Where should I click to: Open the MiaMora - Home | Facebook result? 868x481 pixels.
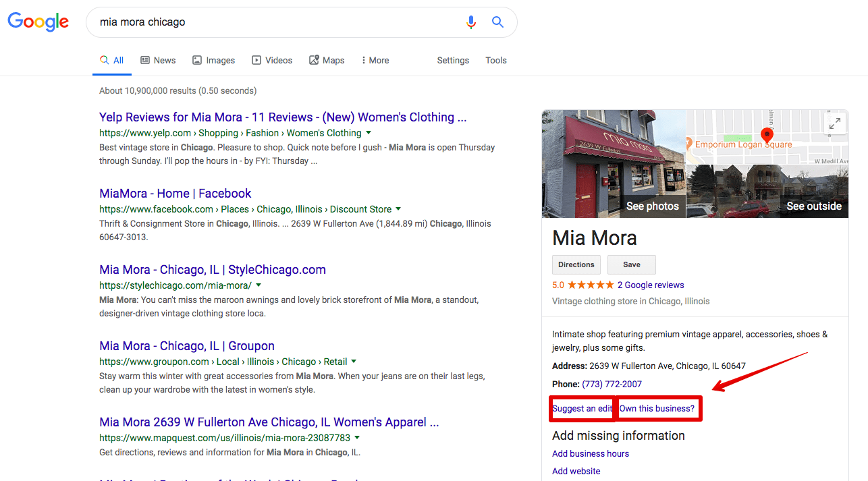coord(175,194)
